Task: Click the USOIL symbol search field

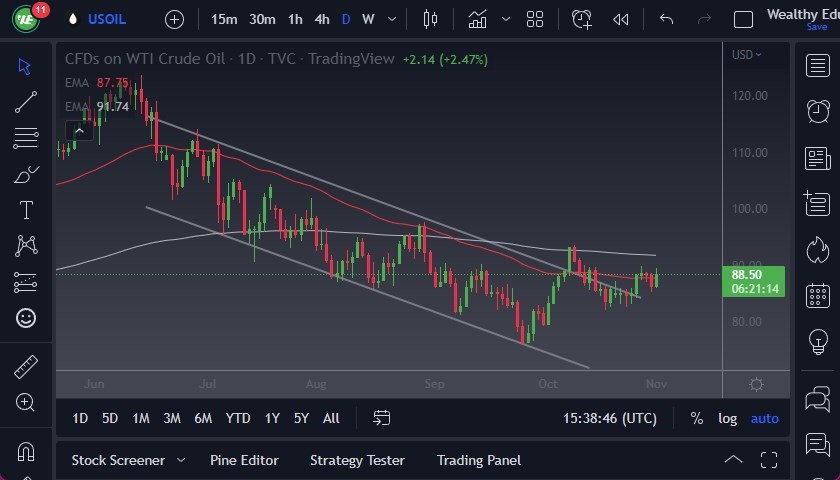Action: click(x=107, y=19)
